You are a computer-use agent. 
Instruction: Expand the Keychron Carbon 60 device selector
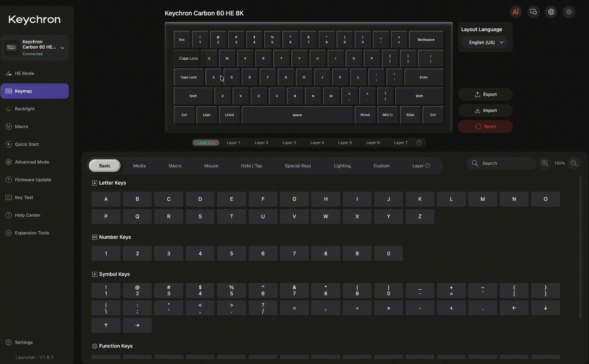click(35, 48)
